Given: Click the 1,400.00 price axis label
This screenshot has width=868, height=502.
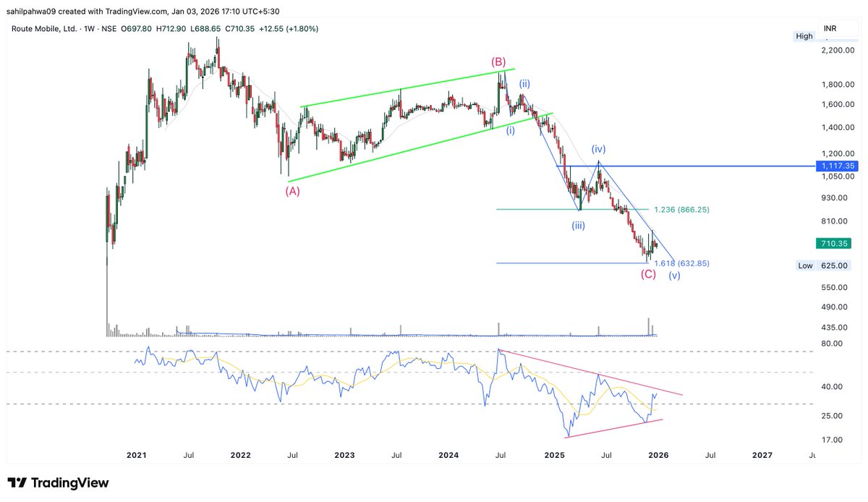Looking at the screenshot, I should point(838,127).
